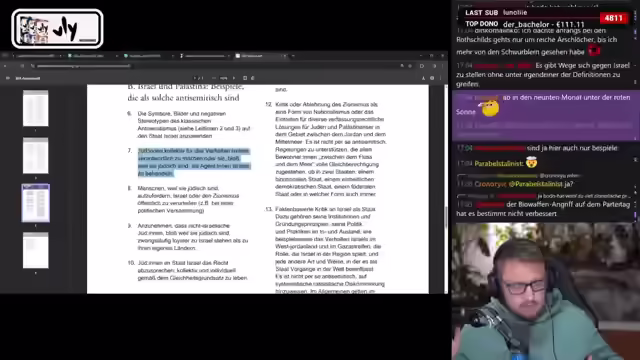The width and height of the screenshot is (640, 360).
Task: Open the fourth page thumbnail
Action: (36, 250)
